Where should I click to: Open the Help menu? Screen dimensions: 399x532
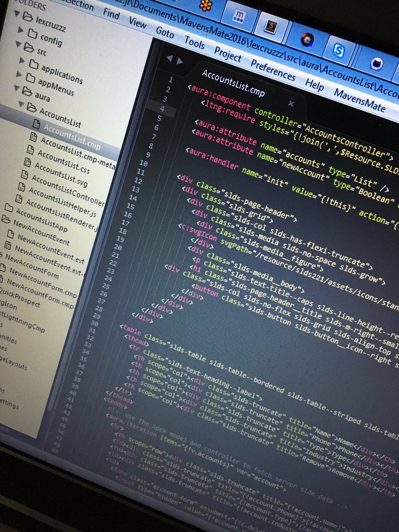click(x=314, y=84)
